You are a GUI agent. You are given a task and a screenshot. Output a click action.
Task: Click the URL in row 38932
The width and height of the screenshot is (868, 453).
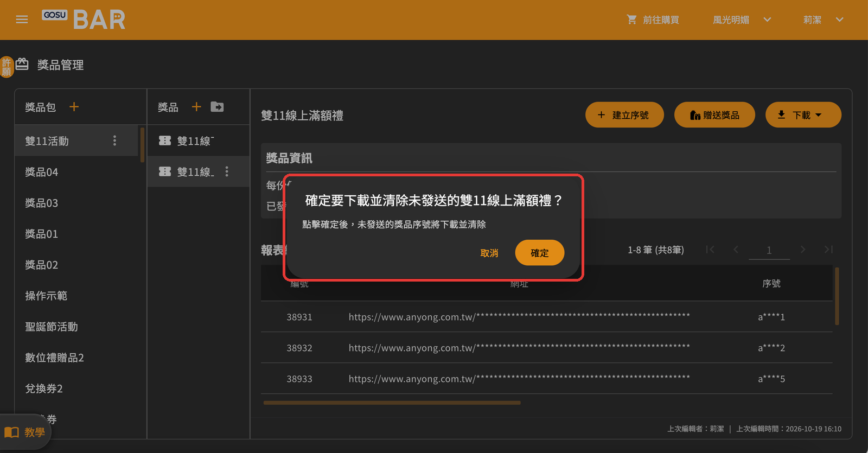tap(519, 348)
